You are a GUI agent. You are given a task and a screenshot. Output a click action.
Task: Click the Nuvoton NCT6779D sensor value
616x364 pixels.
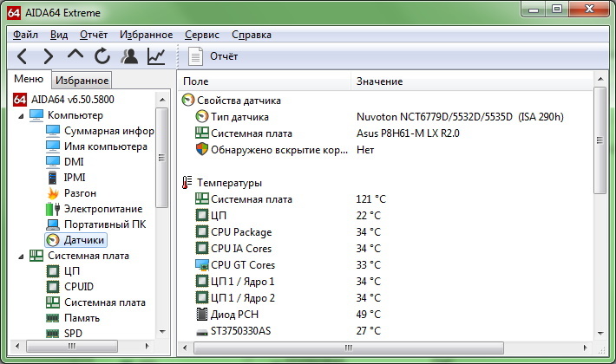pyautogui.click(x=460, y=117)
